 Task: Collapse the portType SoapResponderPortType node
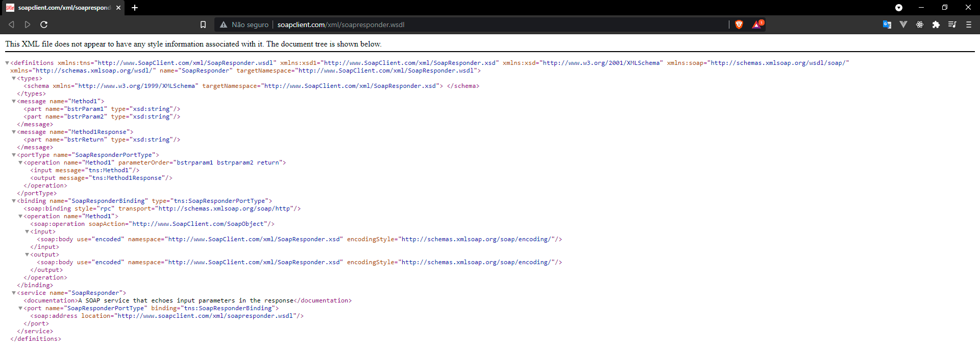coord(14,155)
